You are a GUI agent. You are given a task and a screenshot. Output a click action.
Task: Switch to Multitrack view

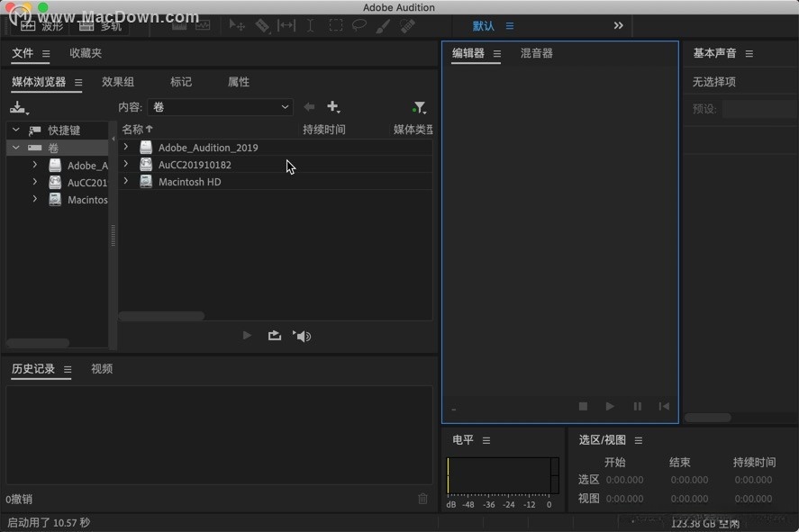click(x=99, y=25)
